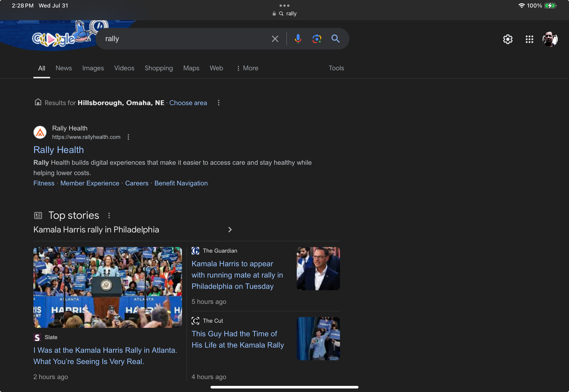Viewport: 569px width, 392px height.
Task: Click The Cut source icon
Action: tap(195, 321)
